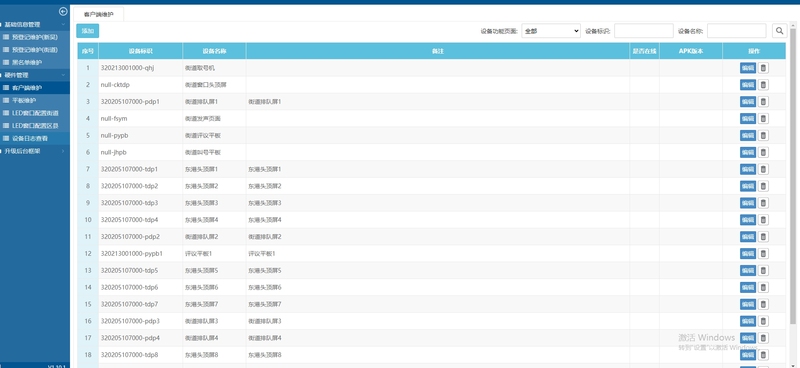Remove the 320205107000-pdp3 device
800x368 pixels.
(763, 321)
